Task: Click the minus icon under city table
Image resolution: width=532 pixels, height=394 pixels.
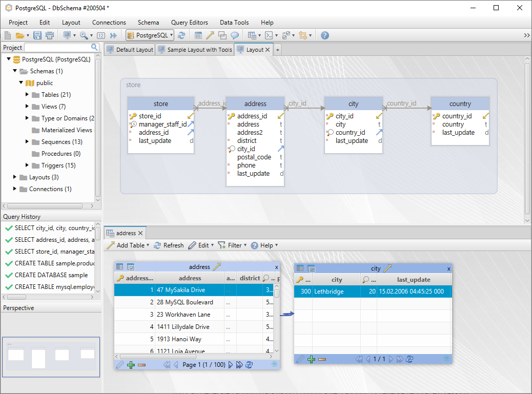Action: click(x=322, y=359)
